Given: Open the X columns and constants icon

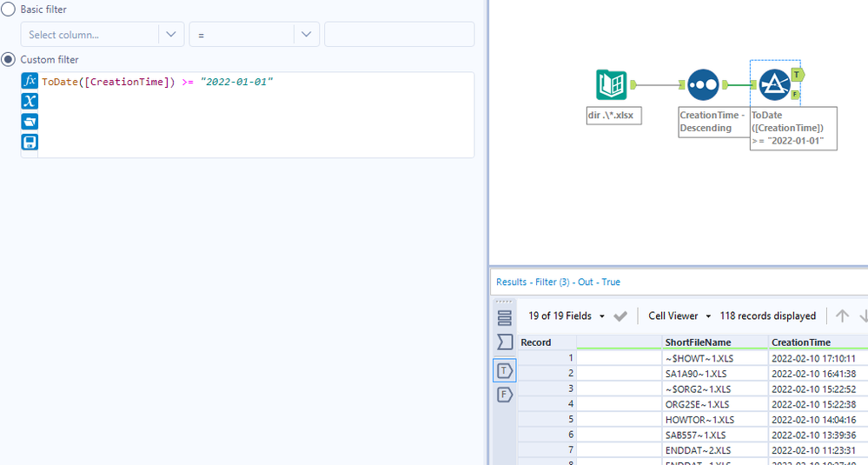Looking at the screenshot, I should click(30, 101).
